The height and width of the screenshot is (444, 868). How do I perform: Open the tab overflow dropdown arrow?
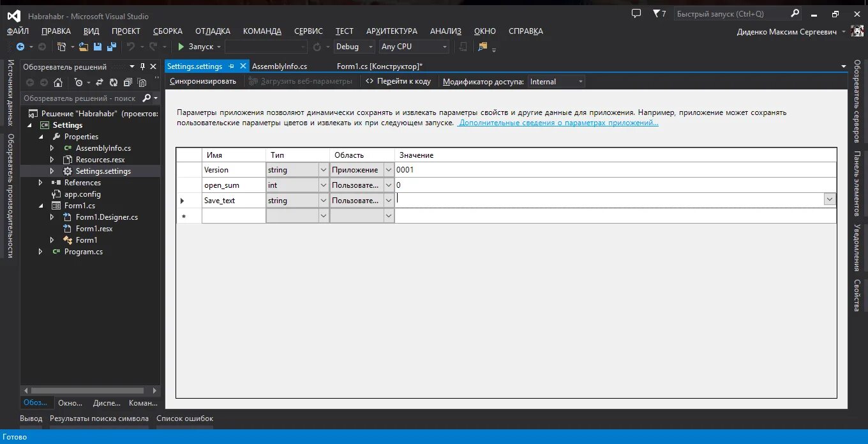pyautogui.click(x=844, y=66)
